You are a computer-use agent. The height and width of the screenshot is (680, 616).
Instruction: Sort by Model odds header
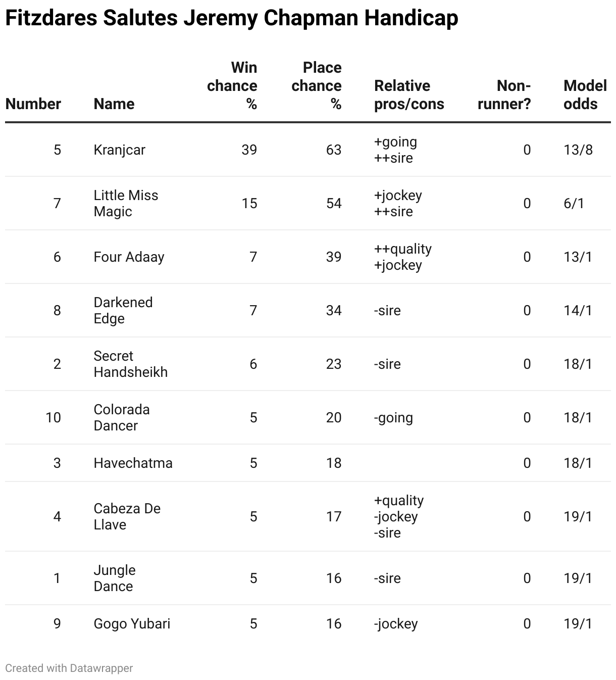(585, 95)
